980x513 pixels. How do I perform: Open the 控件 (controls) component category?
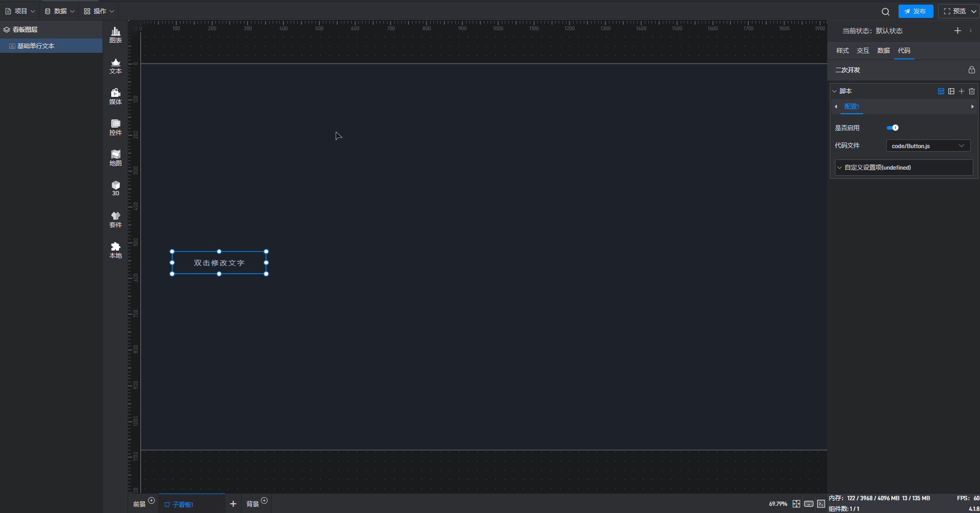[x=115, y=127]
